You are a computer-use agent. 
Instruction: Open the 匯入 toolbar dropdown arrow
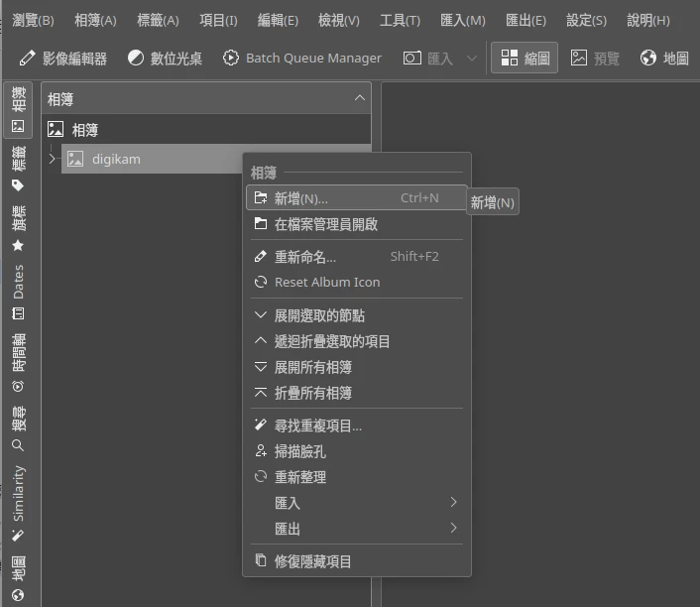pyautogui.click(x=471, y=59)
